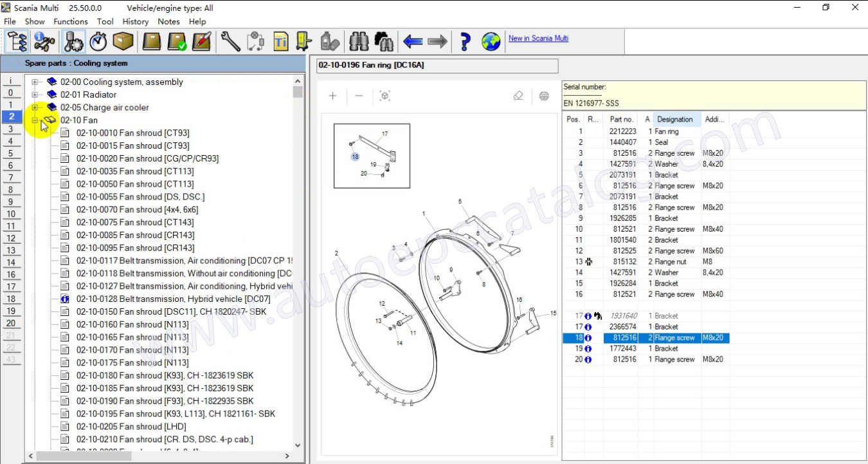Click the tree panel horizontal scrollbar

[158, 456]
